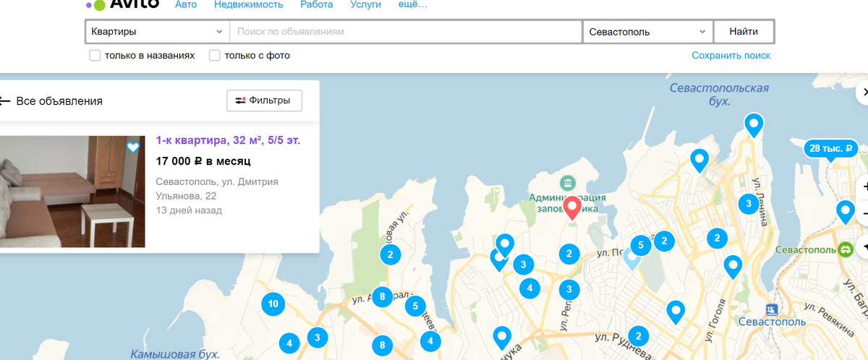Open the Услуги section
Image resolution: width=868 pixels, height=360 pixels.
(365, 4)
